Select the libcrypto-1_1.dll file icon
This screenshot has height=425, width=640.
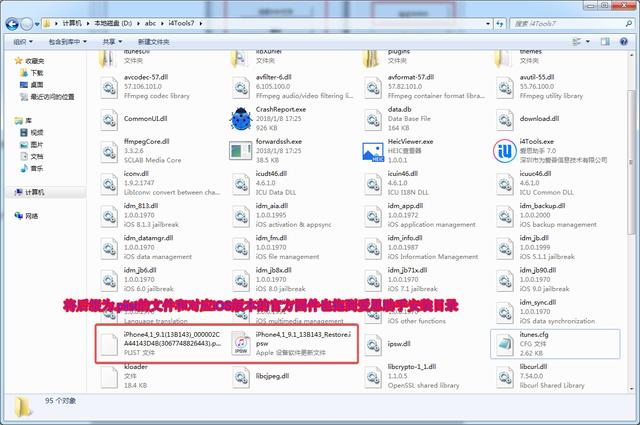(x=373, y=376)
